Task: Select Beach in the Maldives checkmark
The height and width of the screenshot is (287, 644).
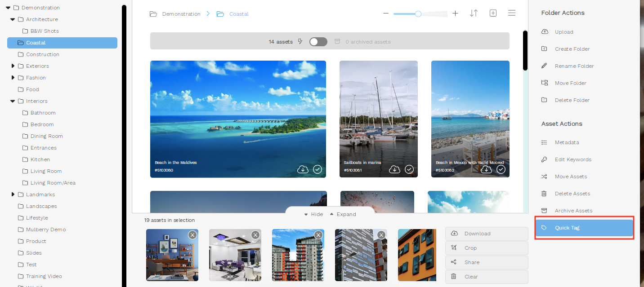Action: (x=318, y=169)
